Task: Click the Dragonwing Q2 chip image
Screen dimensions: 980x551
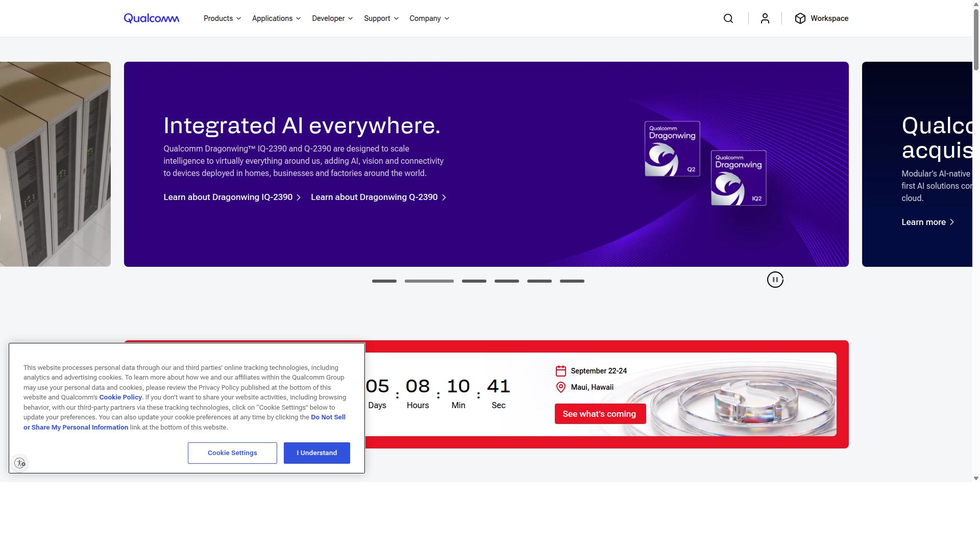Action: [x=672, y=148]
